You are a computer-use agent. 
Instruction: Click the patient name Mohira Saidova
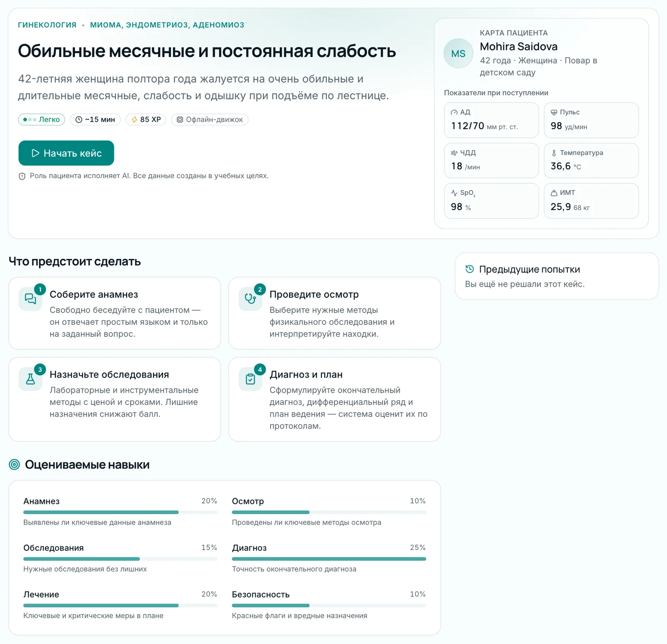[x=519, y=47]
